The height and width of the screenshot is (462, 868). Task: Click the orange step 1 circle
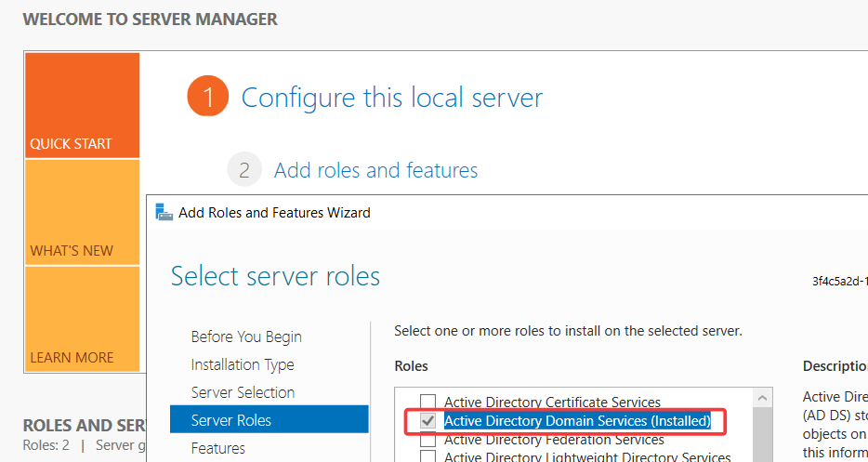208,97
